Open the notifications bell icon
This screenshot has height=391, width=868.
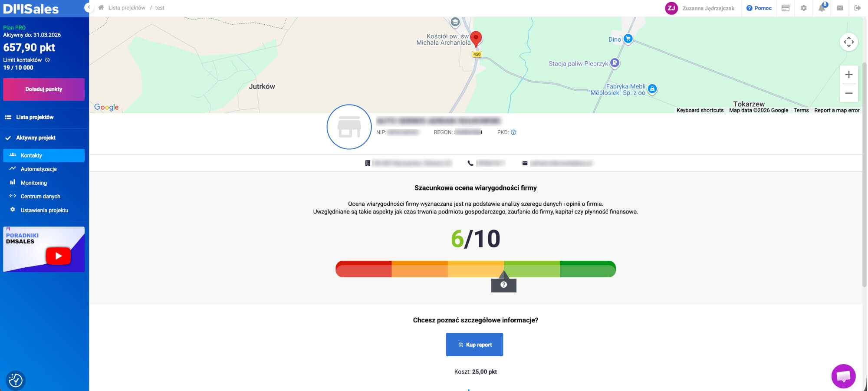pos(822,8)
